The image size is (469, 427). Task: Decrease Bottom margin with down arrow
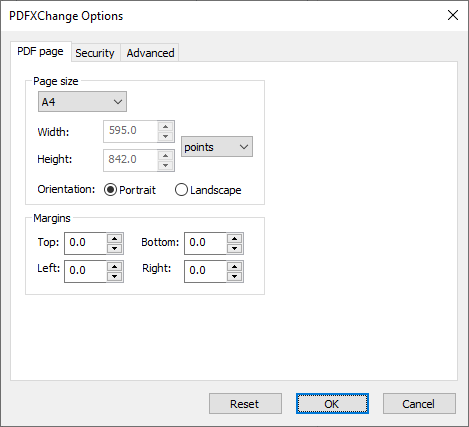[x=235, y=248]
